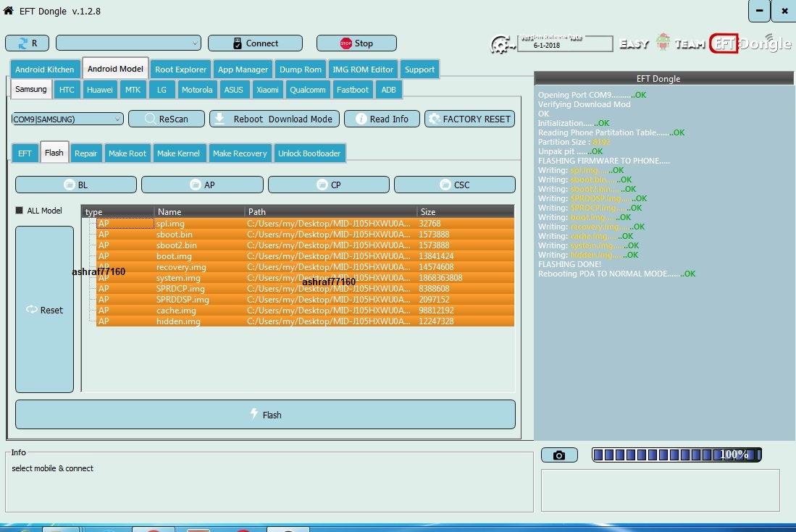Click FLASHING DONE! log line
Image resolution: width=796 pixels, height=532 pixels.
(x=569, y=264)
